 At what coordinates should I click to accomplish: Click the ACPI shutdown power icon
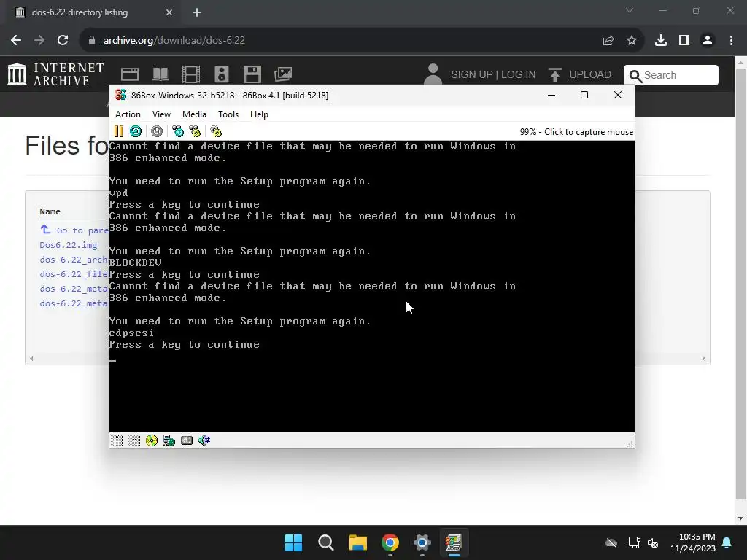pos(157,131)
